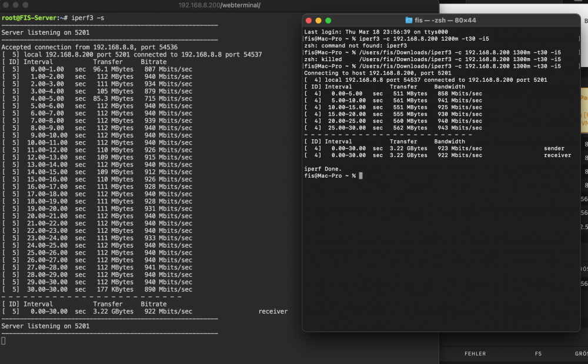The height and width of the screenshot is (364, 588).
Task: Click the 'local 192.168.8.200 port 5201 connected' line
Action: (x=132, y=55)
